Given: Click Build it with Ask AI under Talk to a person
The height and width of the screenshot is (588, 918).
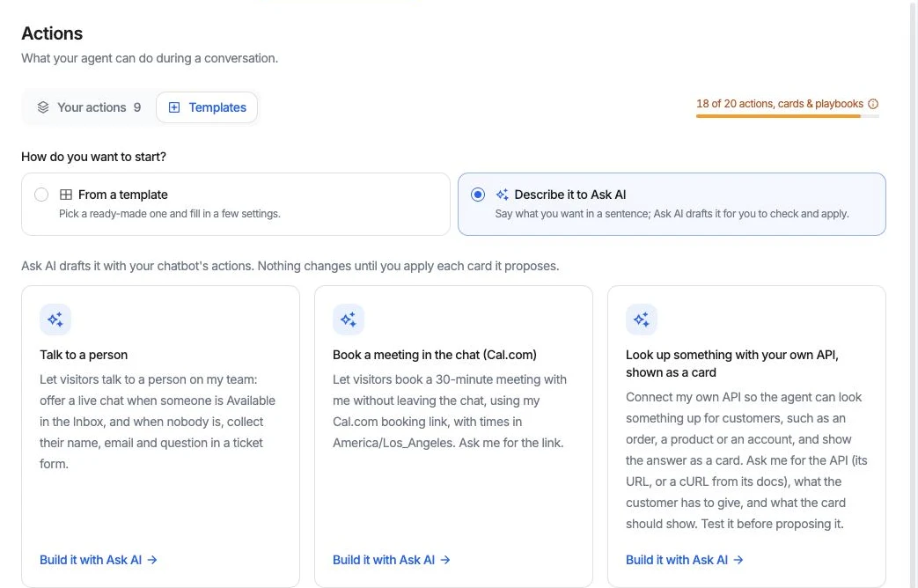Looking at the screenshot, I should click(x=99, y=560).
